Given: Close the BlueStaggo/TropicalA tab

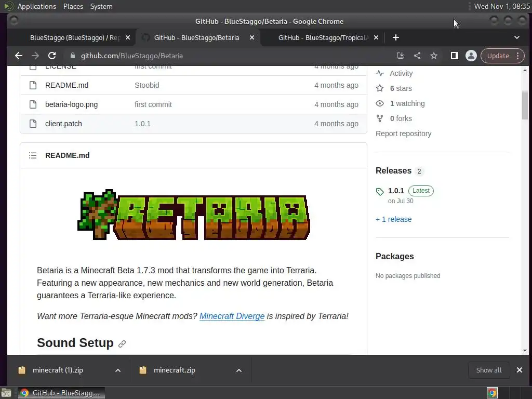Looking at the screenshot, I should click(x=376, y=37).
